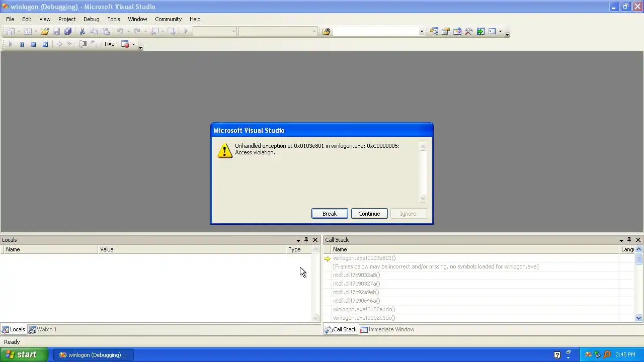
Task: Open the Object Browser toolbar icon
Action: 457,31
